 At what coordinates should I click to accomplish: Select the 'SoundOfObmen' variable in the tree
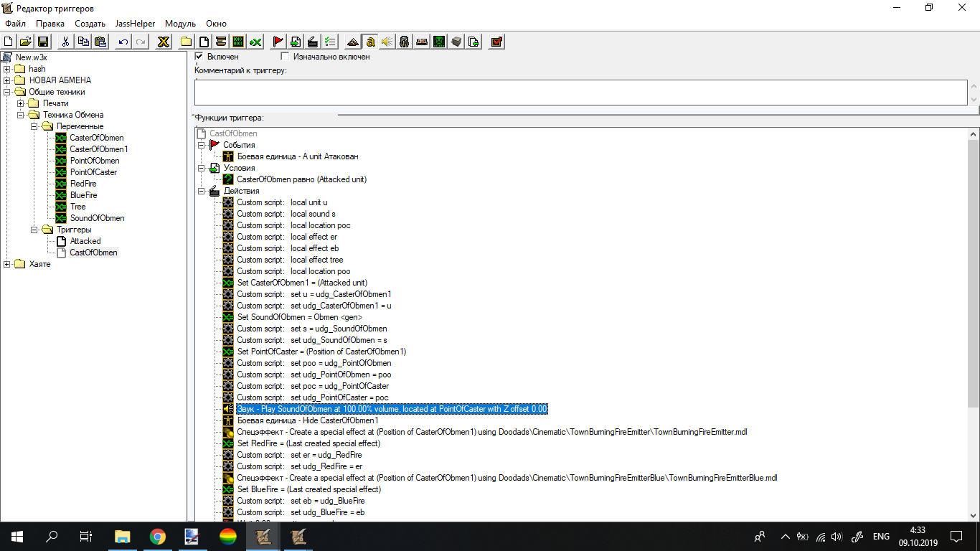[97, 218]
